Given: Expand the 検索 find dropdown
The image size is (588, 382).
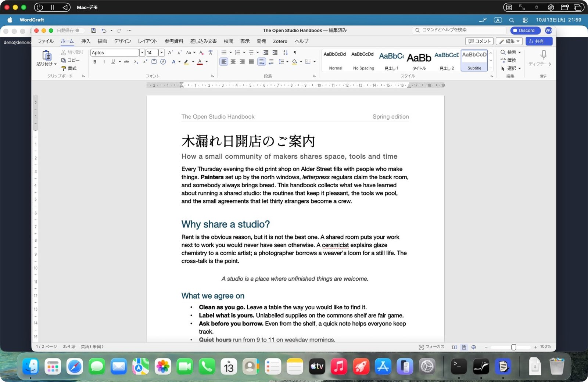Looking at the screenshot, I should click(520, 53).
